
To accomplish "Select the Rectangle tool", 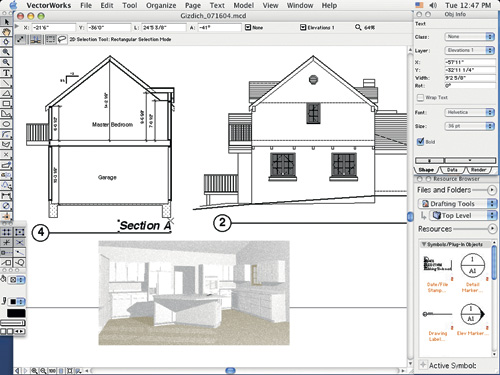I will tap(6, 103).
